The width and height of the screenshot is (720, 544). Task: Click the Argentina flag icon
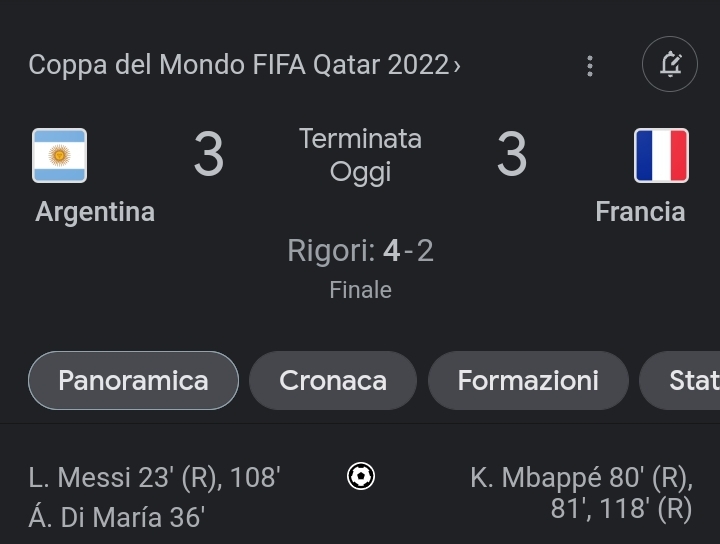point(59,156)
